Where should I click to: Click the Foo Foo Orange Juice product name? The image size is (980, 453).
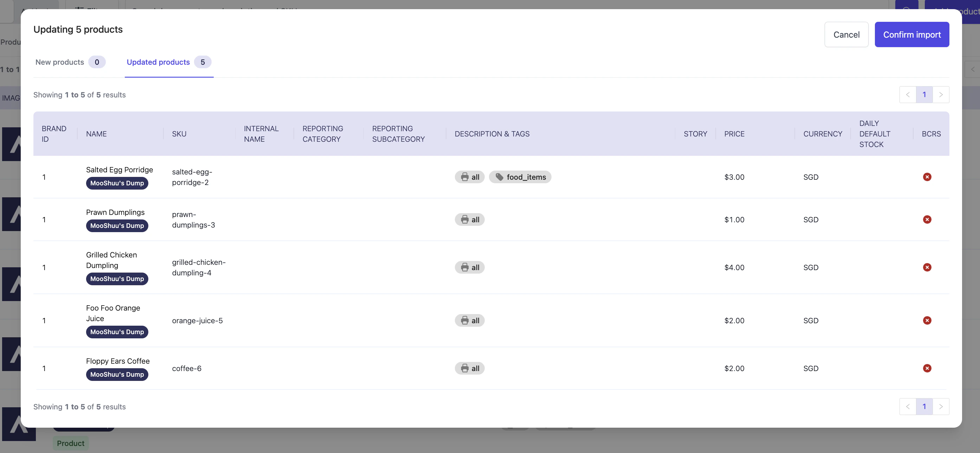click(113, 313)
